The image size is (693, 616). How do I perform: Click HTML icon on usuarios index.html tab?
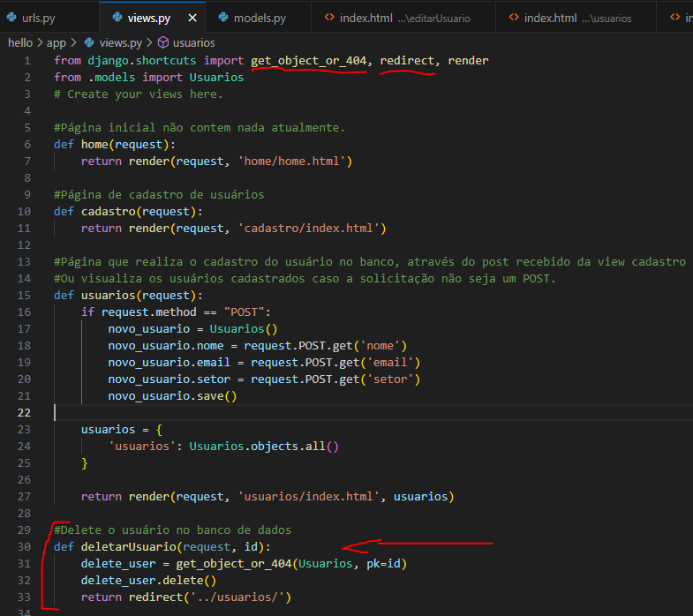tap(515, 18)
